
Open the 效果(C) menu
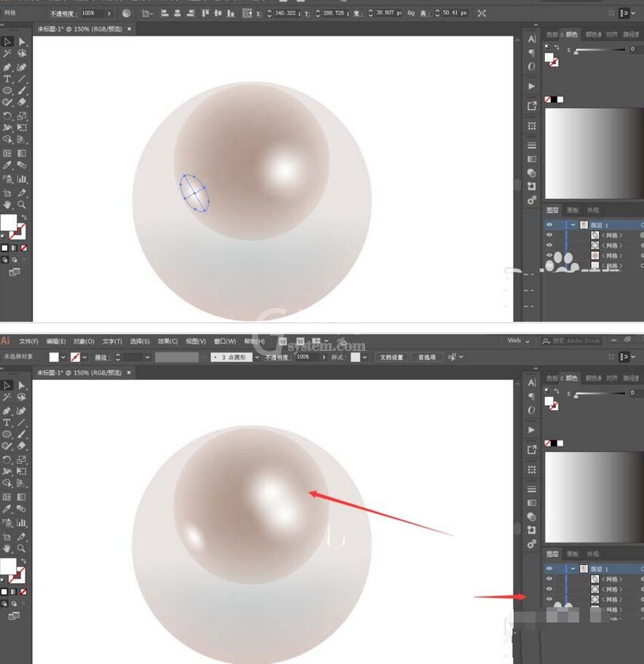coord(168,341)
